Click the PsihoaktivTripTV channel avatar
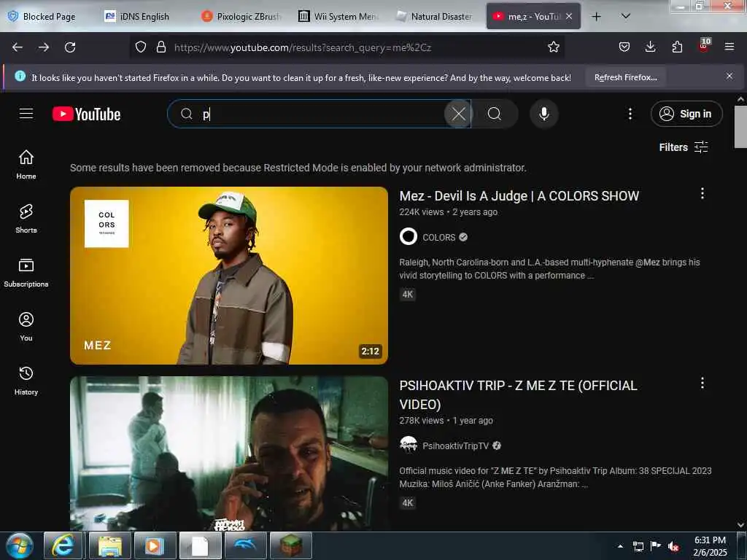747x560 pixels. 409,446
